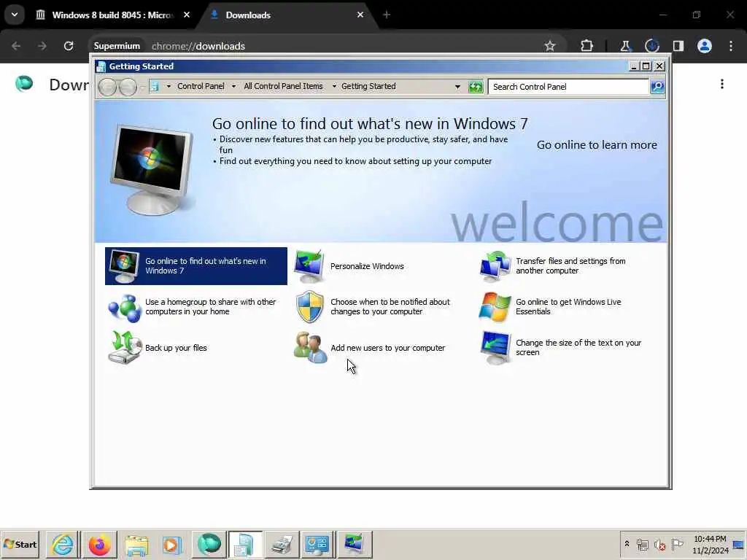Click the Windows 7 monitor icon in the selected item
This screenshot has width=747, height=560.
124,266
